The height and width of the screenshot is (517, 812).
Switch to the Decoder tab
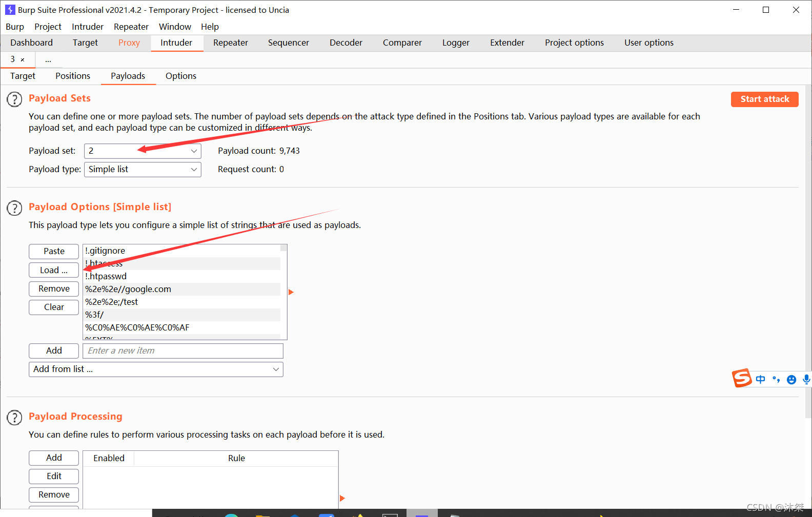[x=346, y=43]
